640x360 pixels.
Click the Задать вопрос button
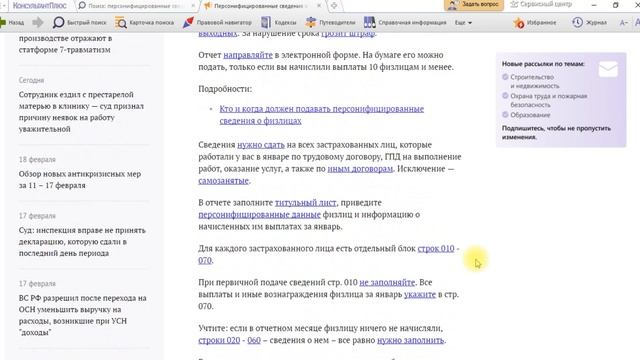[x=474, y=5]
